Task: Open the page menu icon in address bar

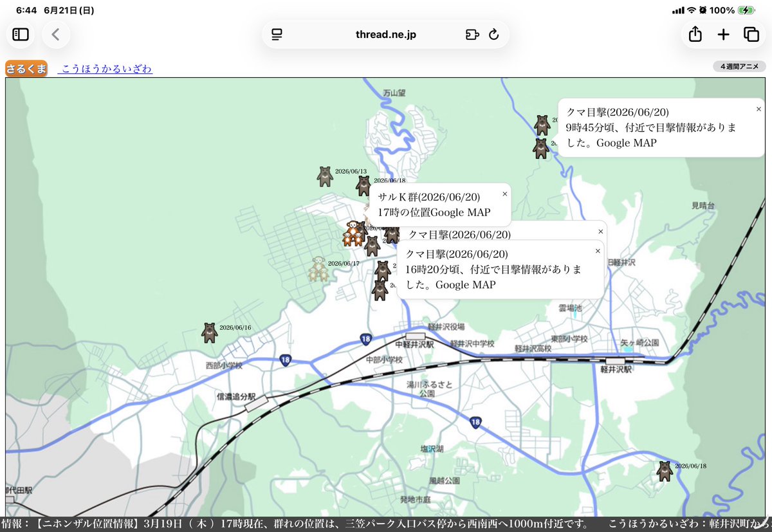Action: pos(277,35)
